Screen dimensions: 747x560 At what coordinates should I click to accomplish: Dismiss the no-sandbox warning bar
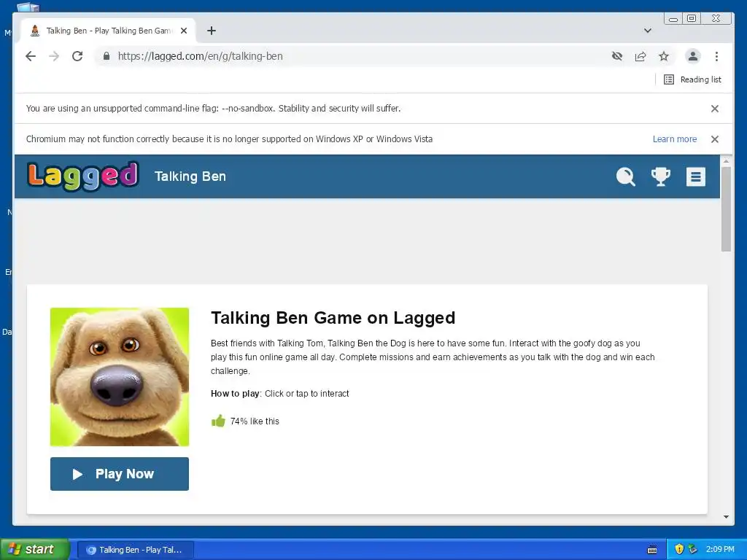715,109
